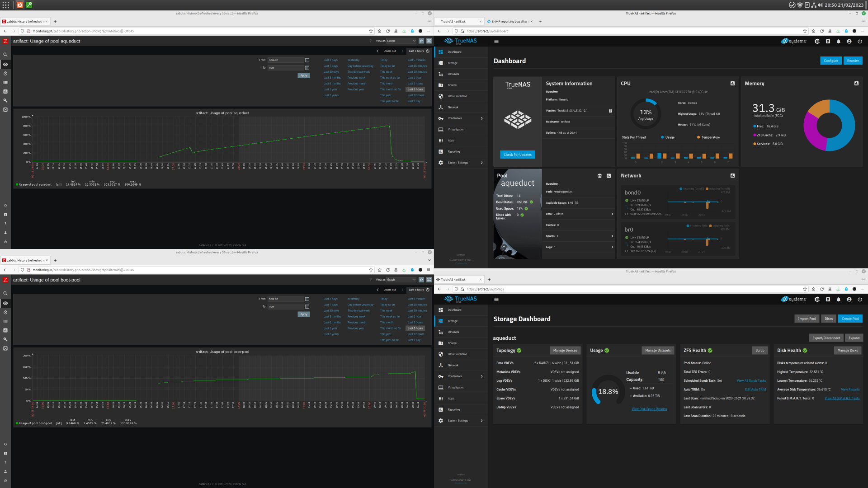Reload page in TrueNAS Storage Firefox window
Screen dimensions: 868x488
pyautogui.click(x=822, y=289)
